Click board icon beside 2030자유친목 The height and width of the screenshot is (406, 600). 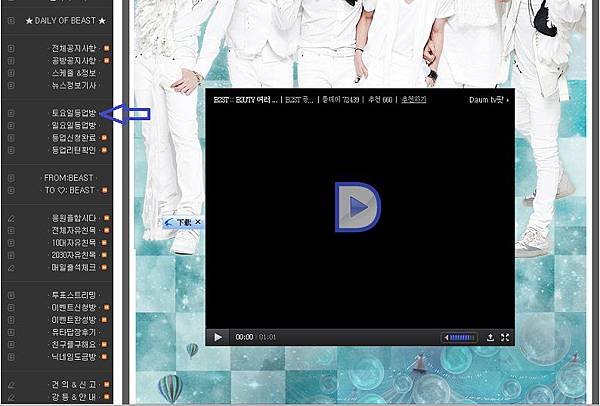(x=11, y=255)
